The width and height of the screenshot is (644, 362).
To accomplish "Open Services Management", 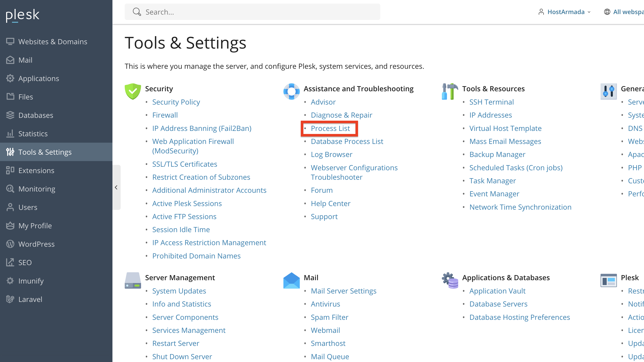I will (189, 330).
